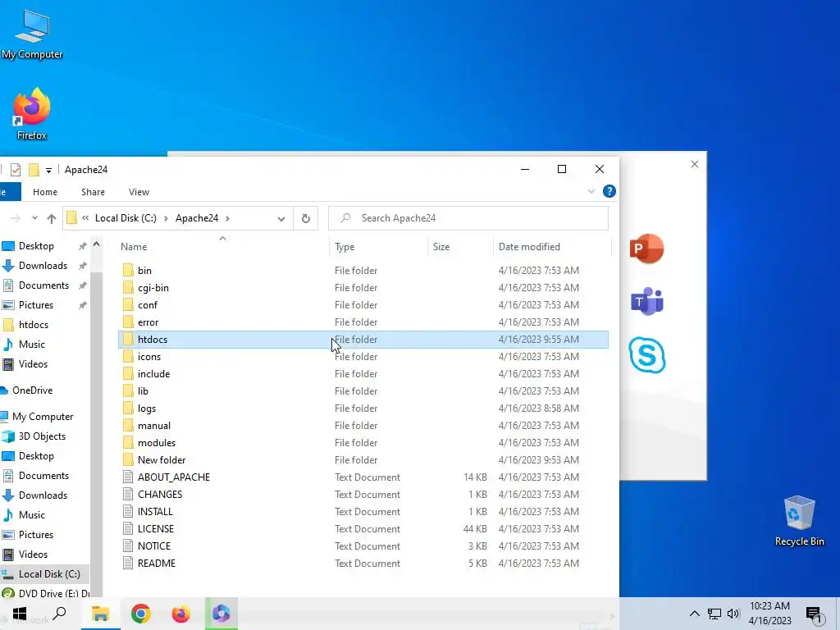Sort files by the Name column header
The height and width of the screenshot is (630, 840).
click(223, 246)
